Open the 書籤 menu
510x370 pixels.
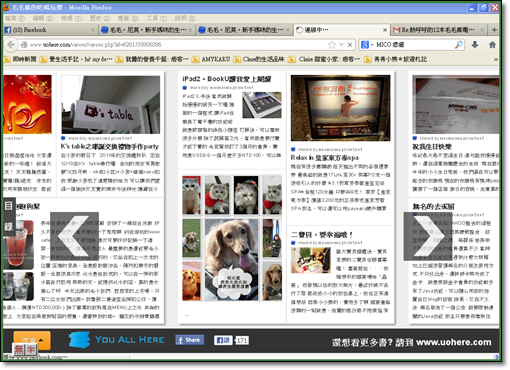(x=128, y=18)
